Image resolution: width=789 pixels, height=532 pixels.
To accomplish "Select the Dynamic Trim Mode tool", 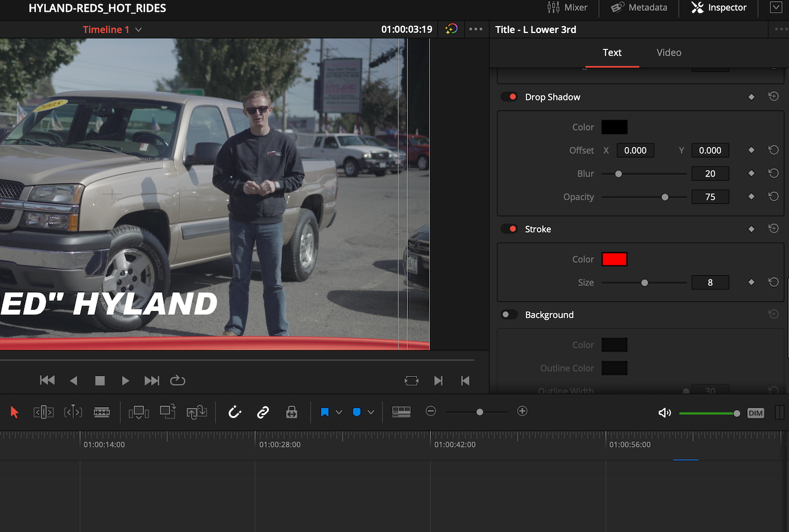I will click(73, 412).
